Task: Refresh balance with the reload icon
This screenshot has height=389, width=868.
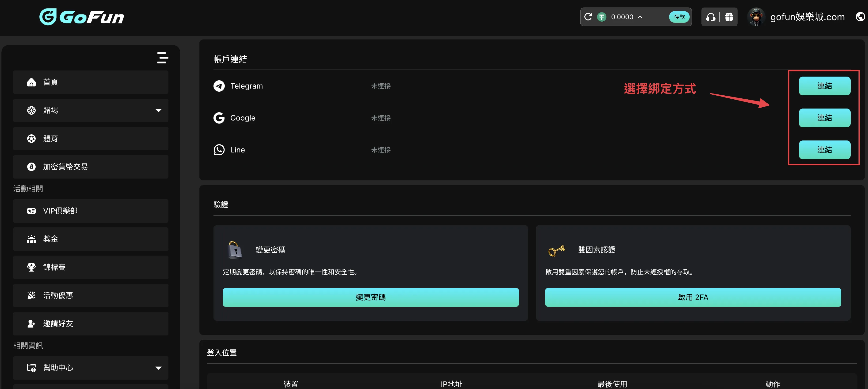Action: [588, 17]
